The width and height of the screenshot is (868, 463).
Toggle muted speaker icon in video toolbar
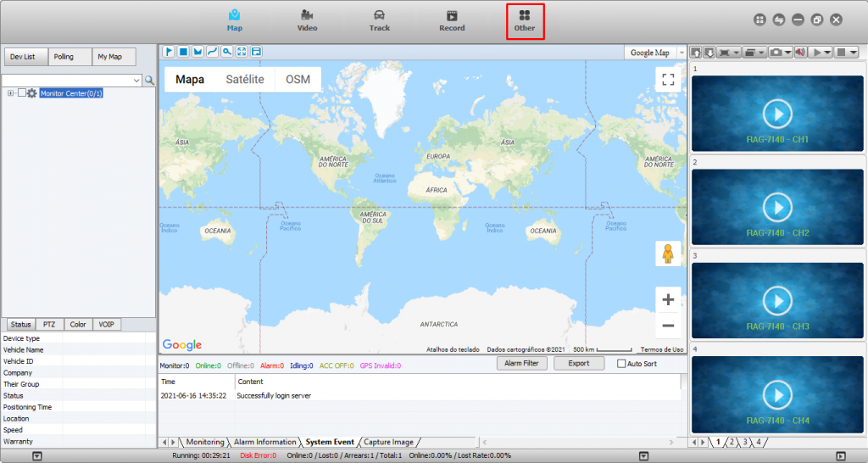point(800,53)
